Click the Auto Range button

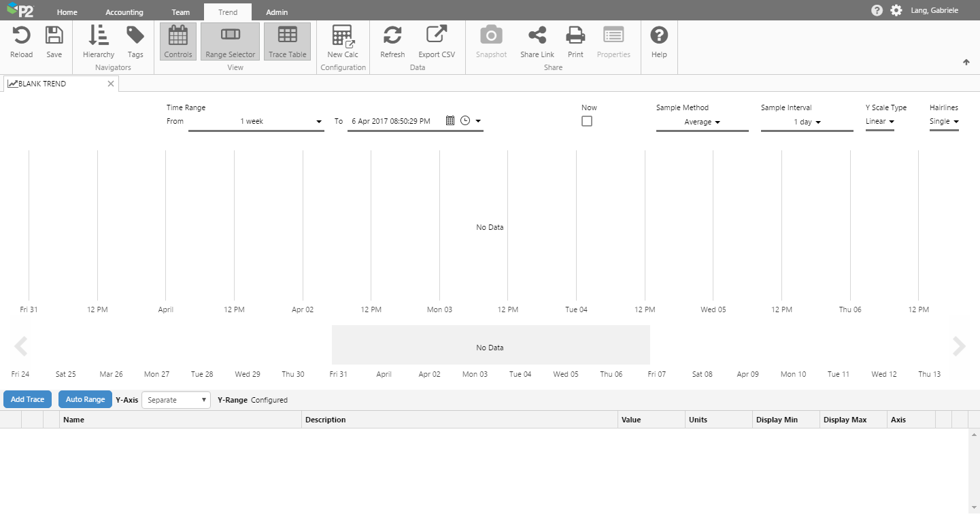coord(85,399)
